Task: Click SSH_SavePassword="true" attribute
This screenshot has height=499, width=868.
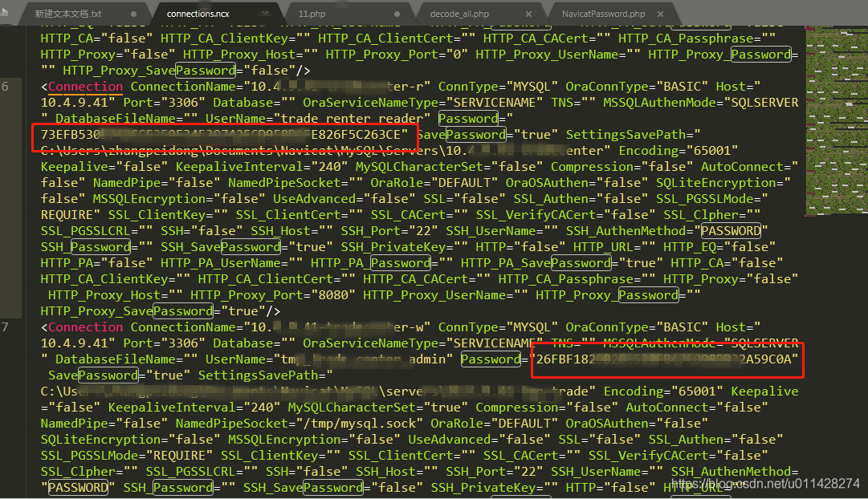Action: click(247, 247)
